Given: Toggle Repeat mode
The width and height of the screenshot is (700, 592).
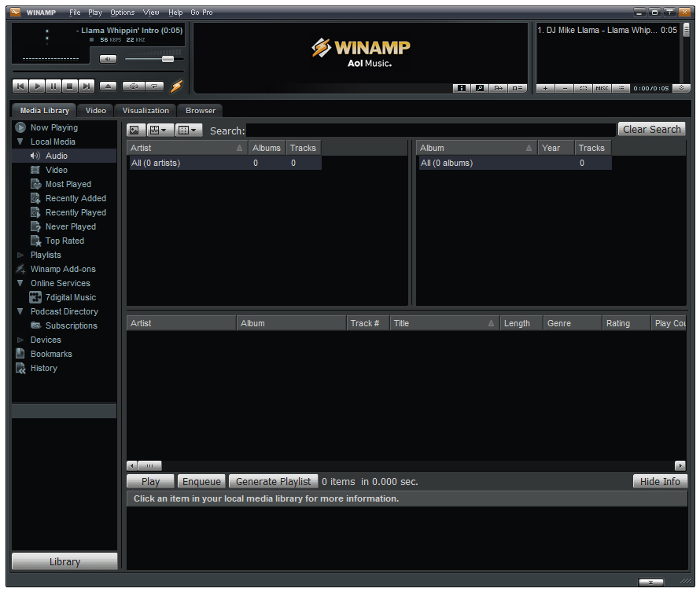Looking at the screenshot, I should point(154,86).
